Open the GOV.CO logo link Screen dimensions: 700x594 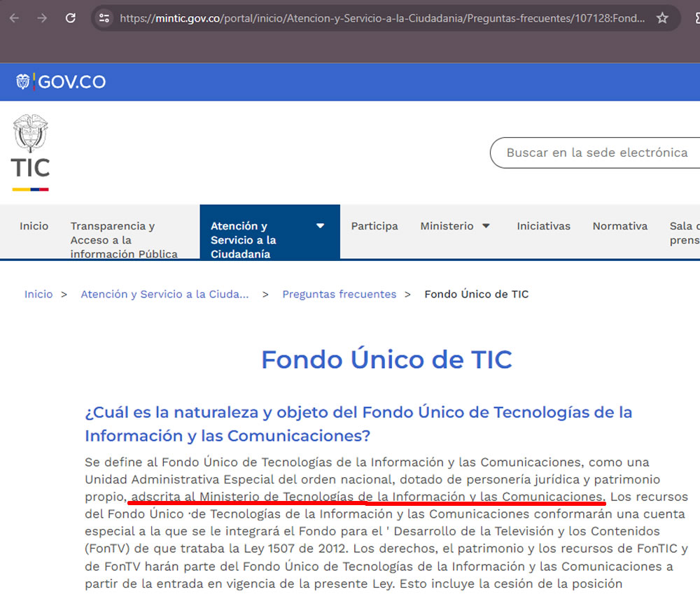tap(61, 82)
